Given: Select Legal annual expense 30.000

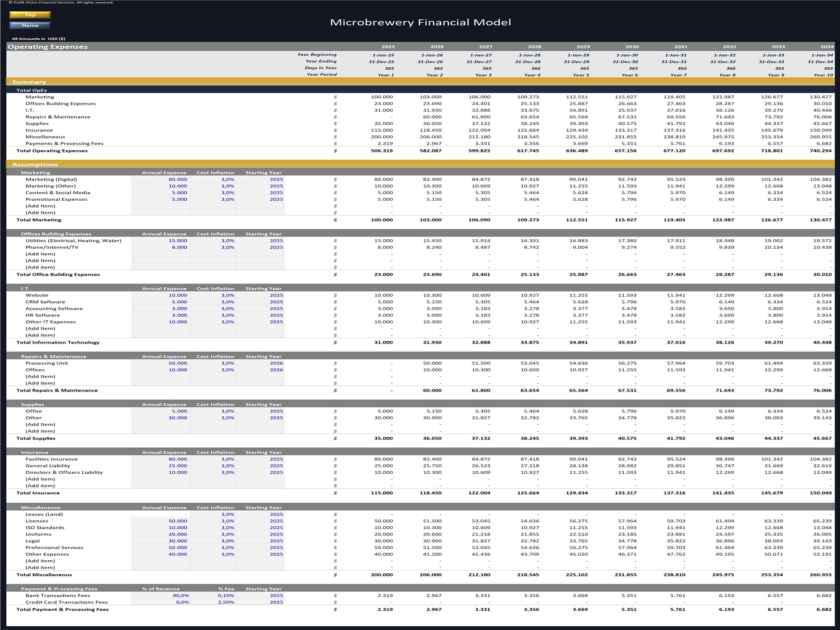Looking at the screenshot, I should [161, 541].
